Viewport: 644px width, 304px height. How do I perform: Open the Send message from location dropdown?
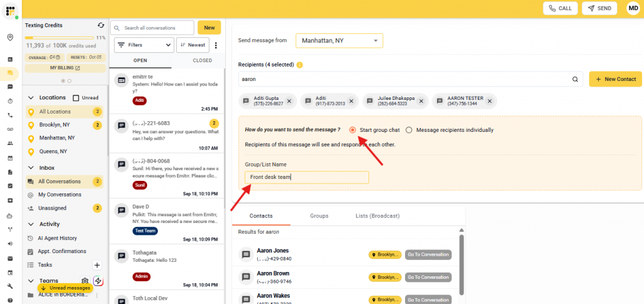[339, 41]
